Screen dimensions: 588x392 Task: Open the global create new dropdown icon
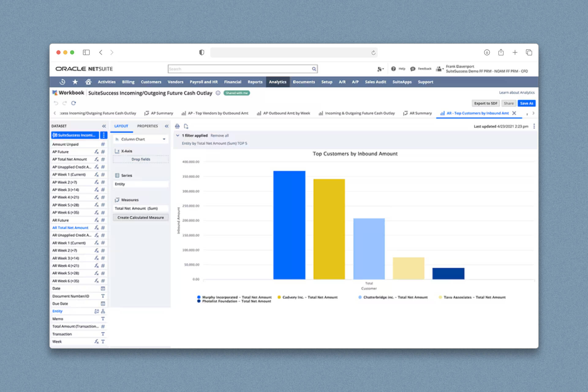click(380, 69)
